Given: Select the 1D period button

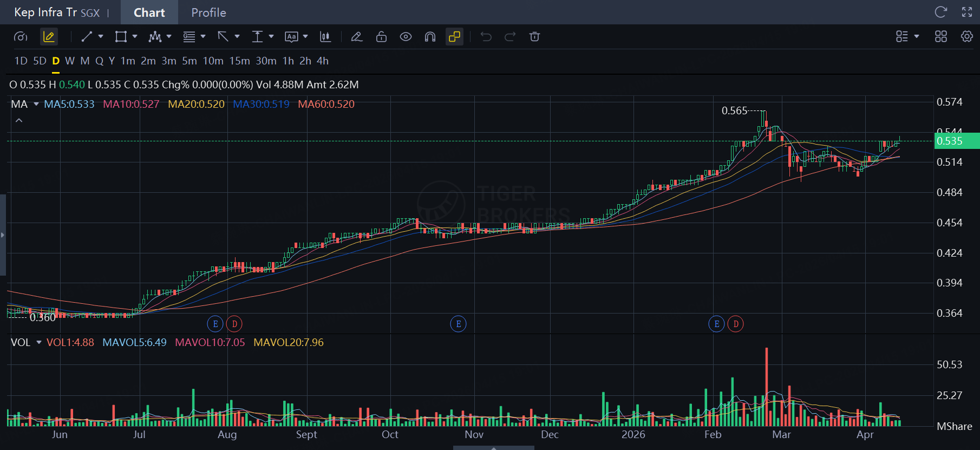Looking at the screenshot, I should point(21,61).
